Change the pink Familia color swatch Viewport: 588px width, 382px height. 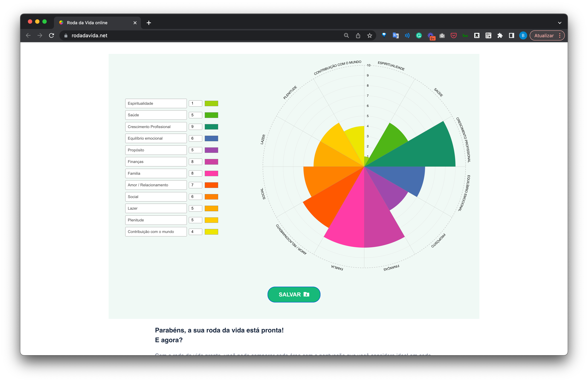pyautogui.click(x=211, y=173)
